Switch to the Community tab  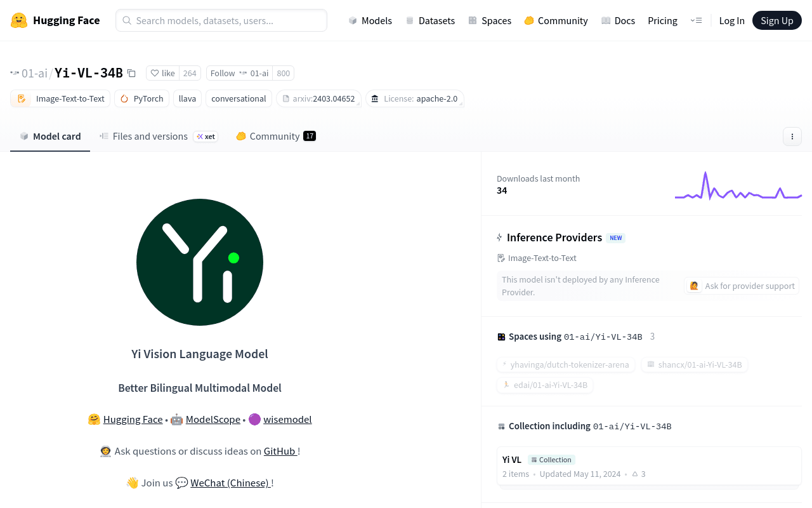click(x=275, y=136)
